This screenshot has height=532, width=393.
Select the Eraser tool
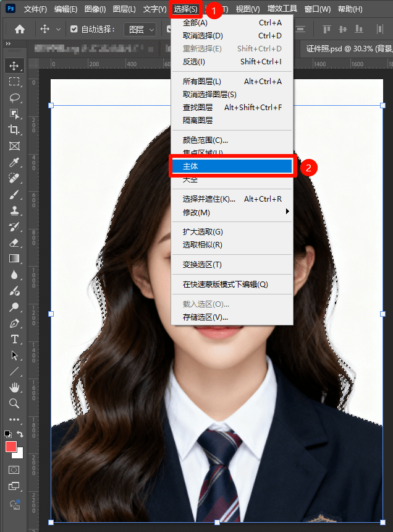(x=14, y=242)
